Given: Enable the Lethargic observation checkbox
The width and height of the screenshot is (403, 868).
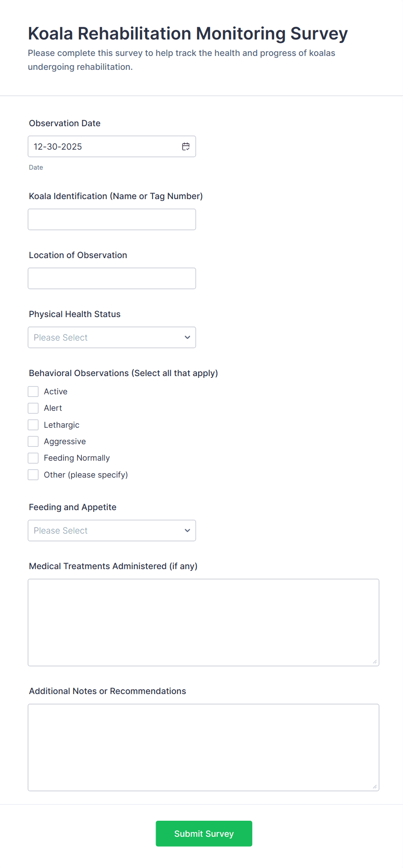Looking at the screenshot, I should click(33, 424).
